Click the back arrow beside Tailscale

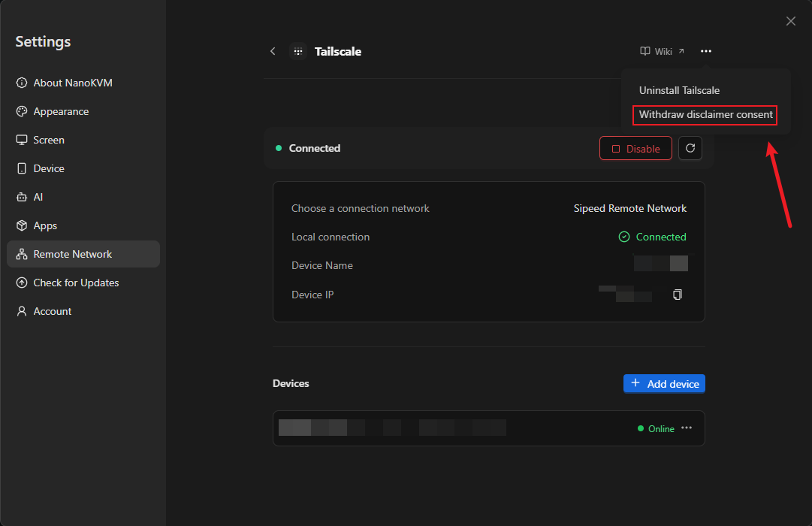click(273, 51)
